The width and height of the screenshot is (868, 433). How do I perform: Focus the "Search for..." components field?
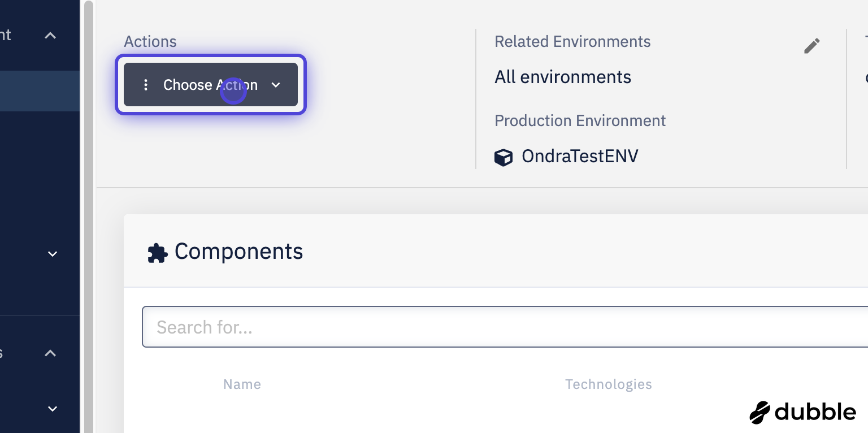coord(503,327)
